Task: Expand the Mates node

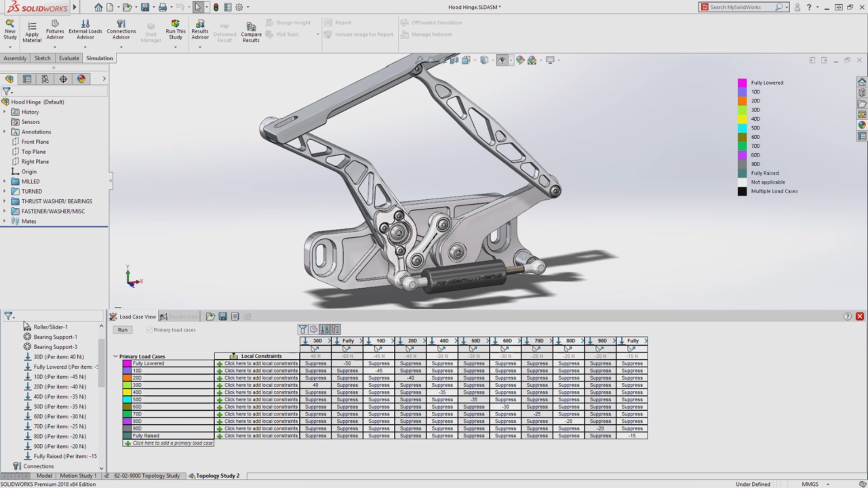Action: point(5,221)
